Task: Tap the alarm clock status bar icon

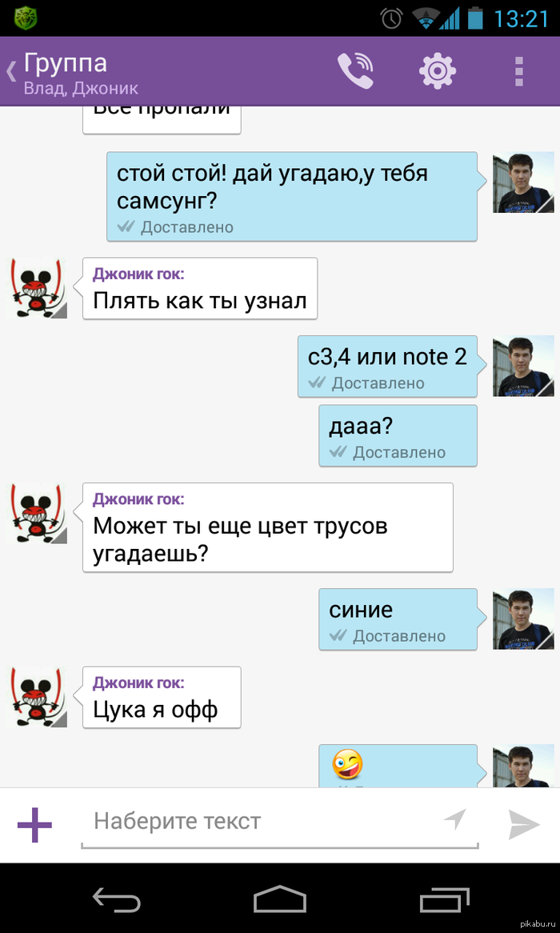Action: (x=391, y=18)
